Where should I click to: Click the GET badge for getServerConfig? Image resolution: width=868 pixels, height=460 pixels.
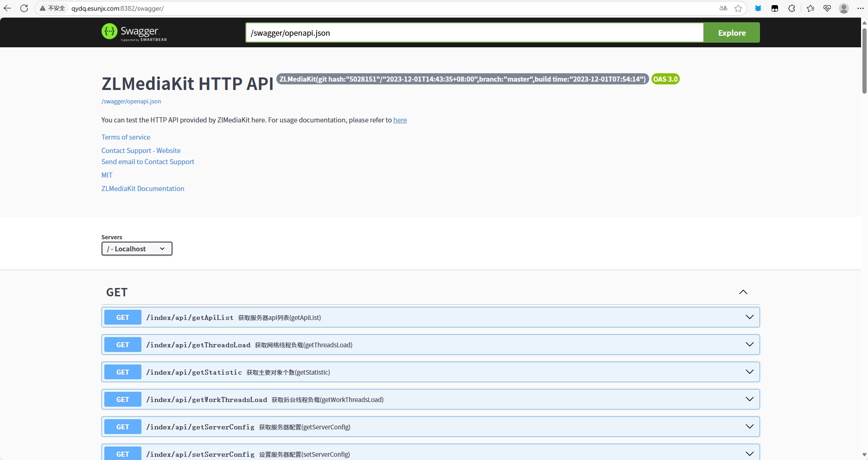(123, 427)
